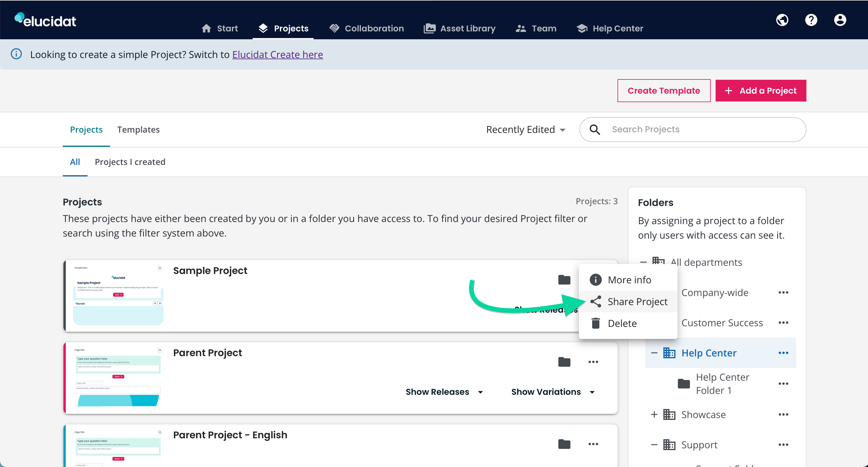Select the Help Center Folder 1 item

(x=723, y=384)
